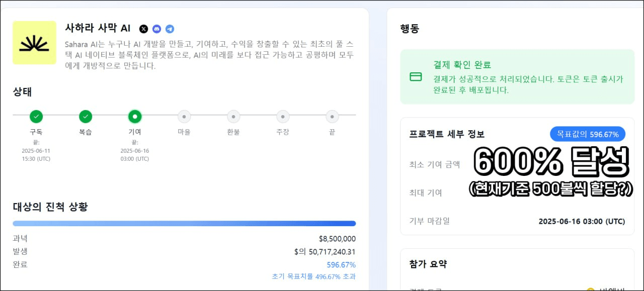
Task: Click the Sahara AI yellow logo
Action: (x=34, y=43)
